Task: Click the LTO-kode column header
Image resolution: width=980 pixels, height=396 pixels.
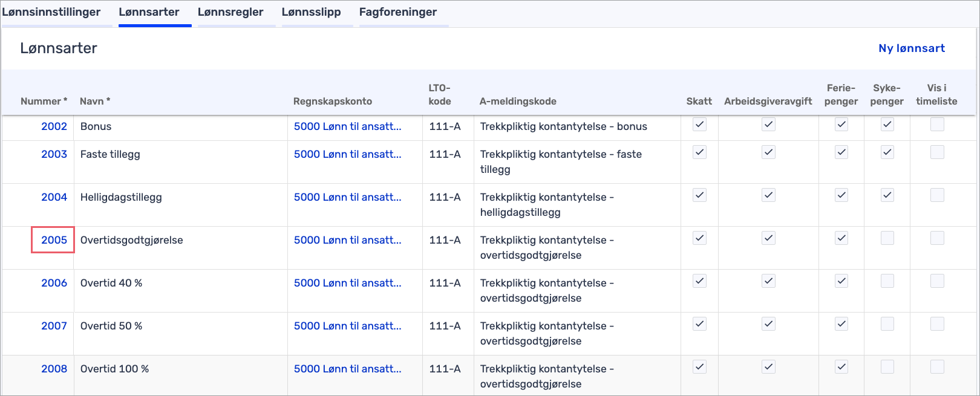Action: (440, 94)
